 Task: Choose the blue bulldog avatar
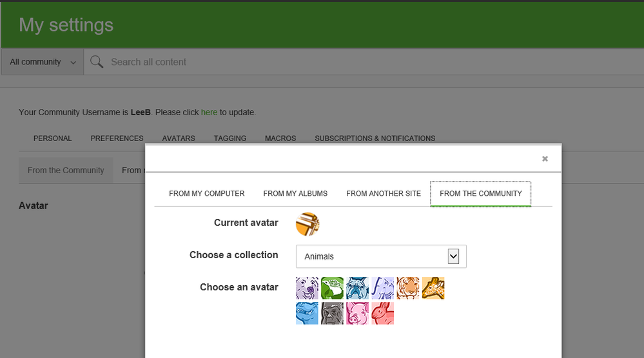[x=357, y=288]
